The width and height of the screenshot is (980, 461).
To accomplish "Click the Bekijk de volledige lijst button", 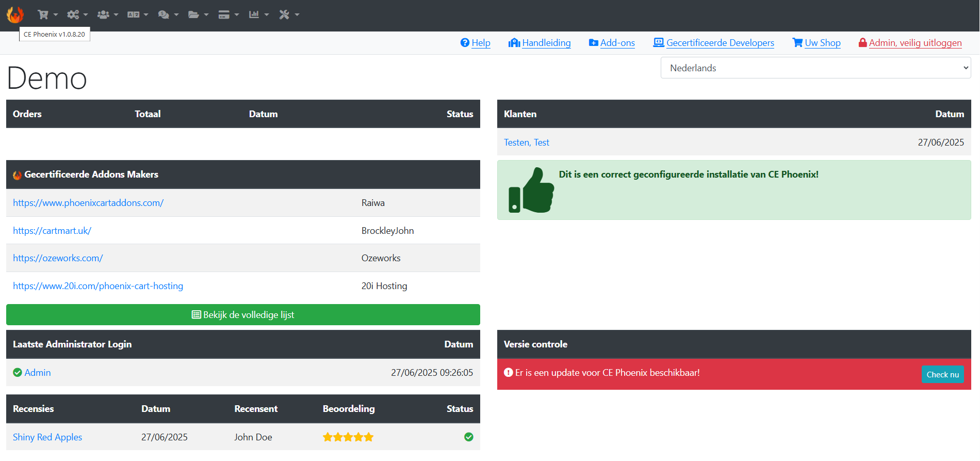I will click(243, 315).
